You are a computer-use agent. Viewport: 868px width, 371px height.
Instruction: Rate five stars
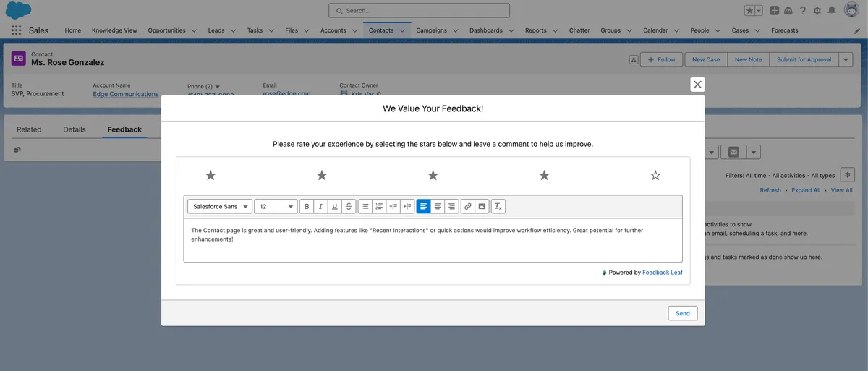point(655,175)
